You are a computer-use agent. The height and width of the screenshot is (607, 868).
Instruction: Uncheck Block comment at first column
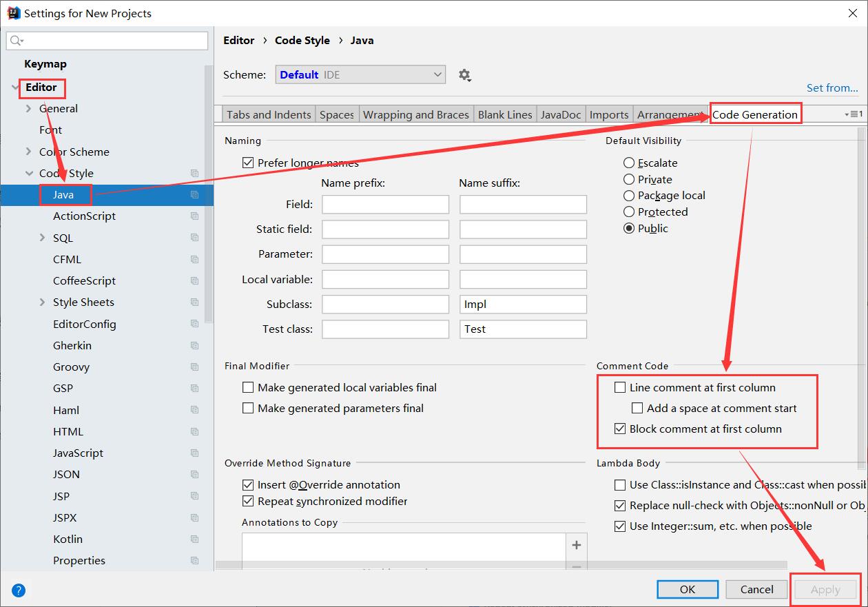pos(620,429)
